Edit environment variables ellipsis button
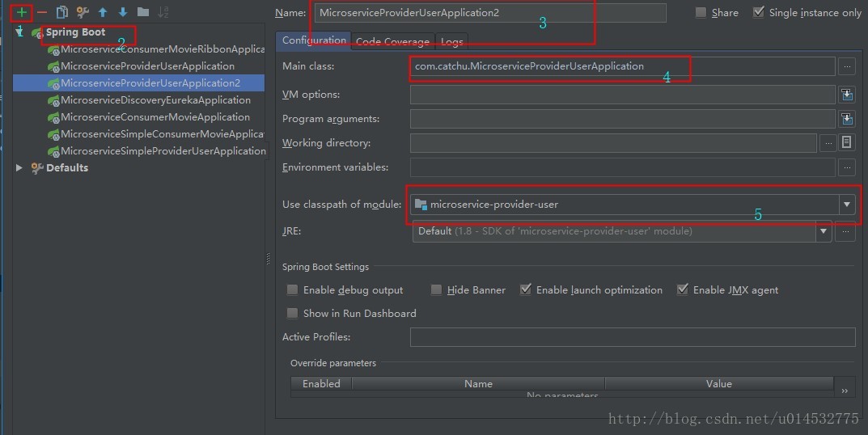 click(846, 167)
